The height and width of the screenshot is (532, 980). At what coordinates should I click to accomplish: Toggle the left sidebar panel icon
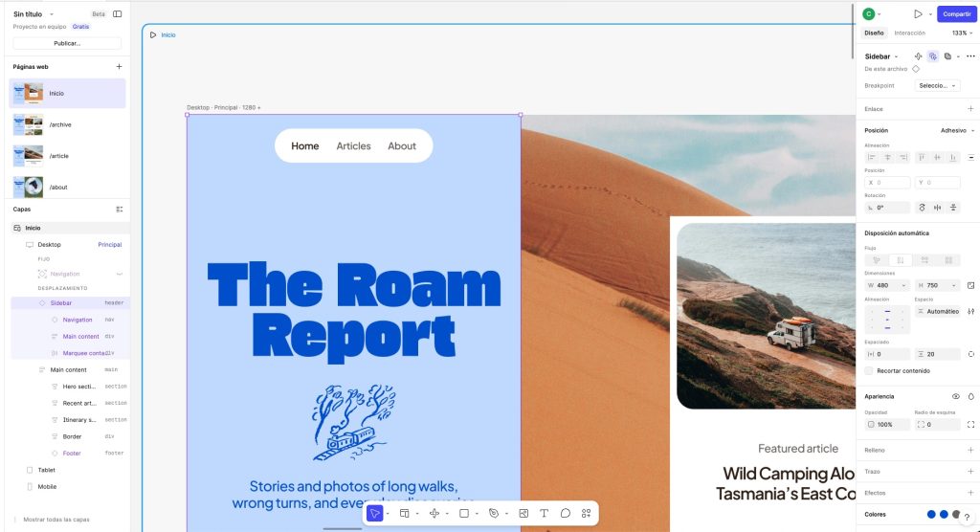click(117, 13)
